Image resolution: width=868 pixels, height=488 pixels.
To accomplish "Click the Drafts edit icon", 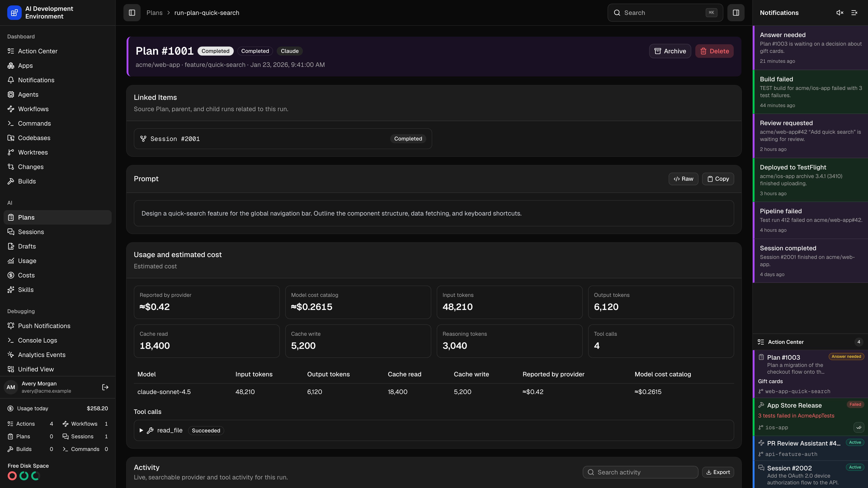I will point(11,246).
